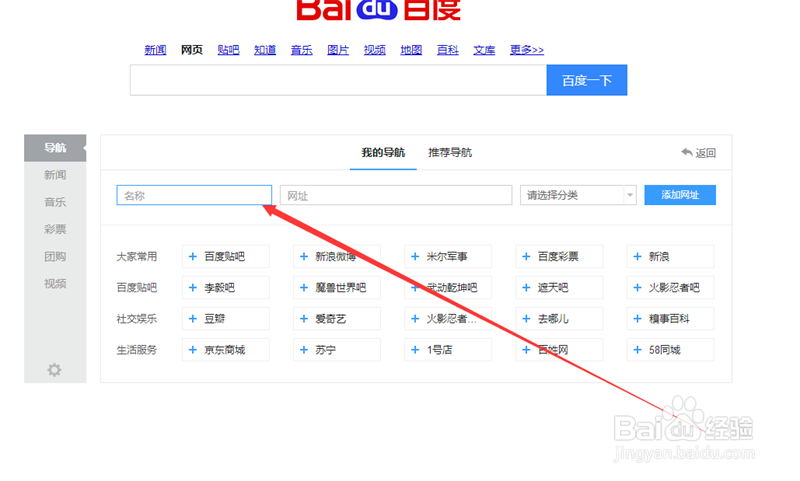Open the 地图 link above the search box
Image resolution: width=800 pixels, height=481 pixels.
click(411, 50)
